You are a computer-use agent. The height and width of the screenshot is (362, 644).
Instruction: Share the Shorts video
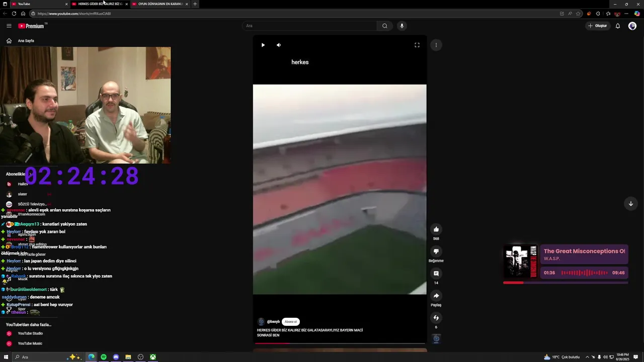coord(436,296)
